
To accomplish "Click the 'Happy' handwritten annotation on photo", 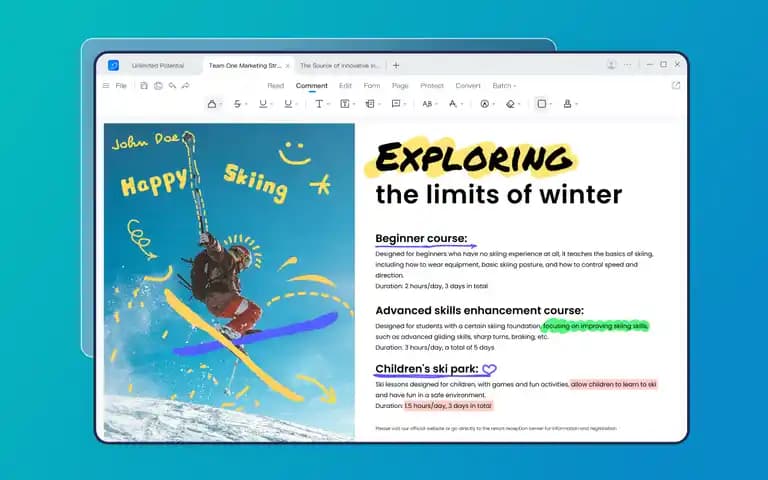I will [154, 183].
